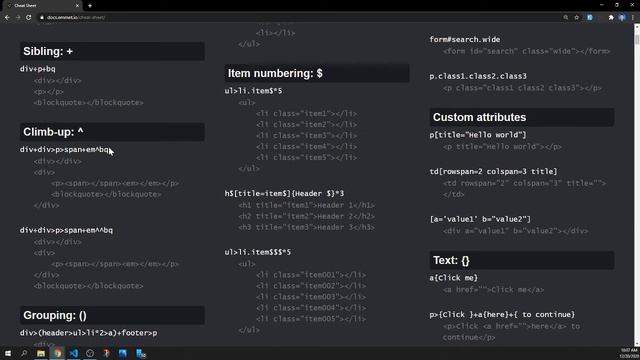Click the '<li class="item3"></li>' output line
This screenshot has width=640, height=360.
(x=307, y=136)
